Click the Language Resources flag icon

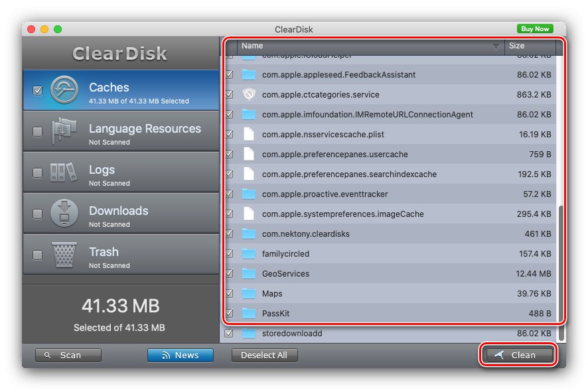(x=64, y=131)
